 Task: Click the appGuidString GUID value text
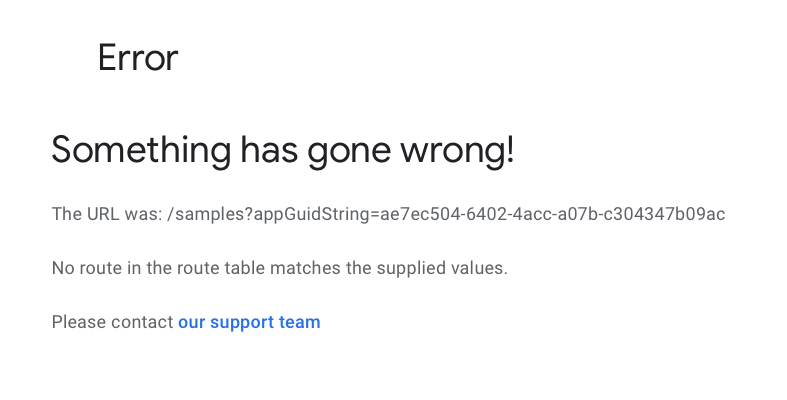[x=553, y=214]
